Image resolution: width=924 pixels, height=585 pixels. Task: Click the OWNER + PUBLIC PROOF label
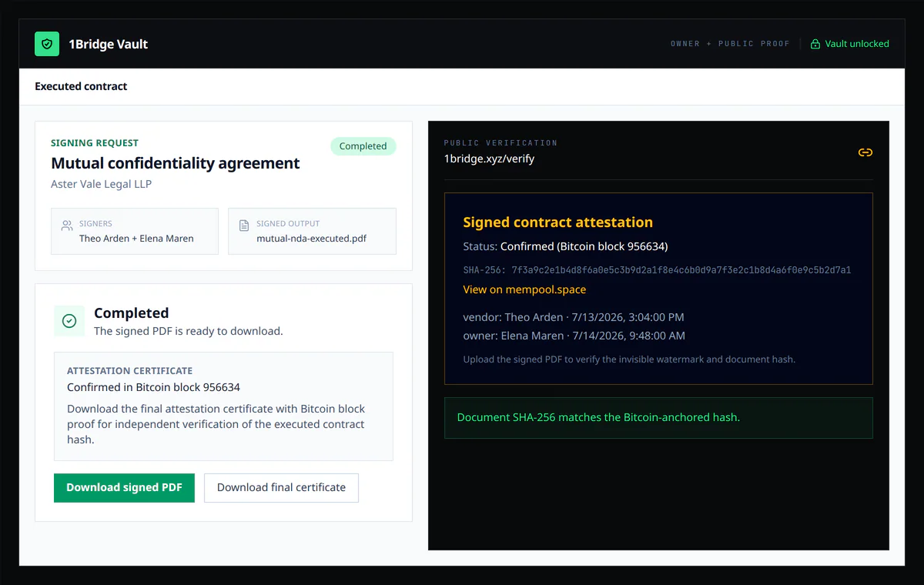[x=730, y=44]
